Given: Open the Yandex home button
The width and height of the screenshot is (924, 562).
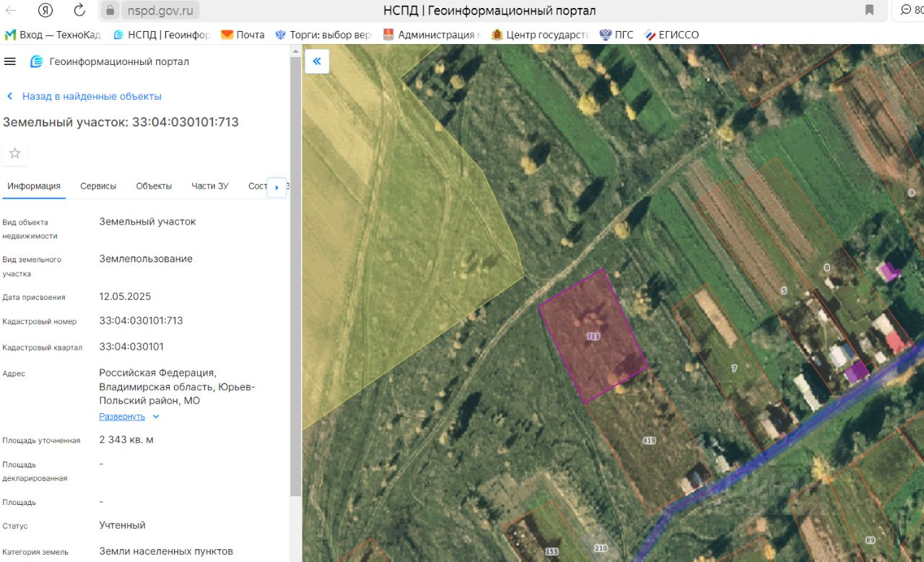Looking at the screenshot, I should (x=45, y=10).
